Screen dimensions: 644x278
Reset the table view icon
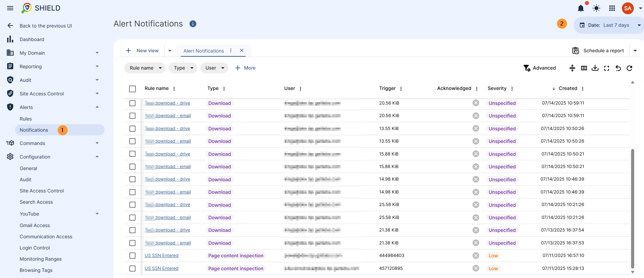(618, 68)
